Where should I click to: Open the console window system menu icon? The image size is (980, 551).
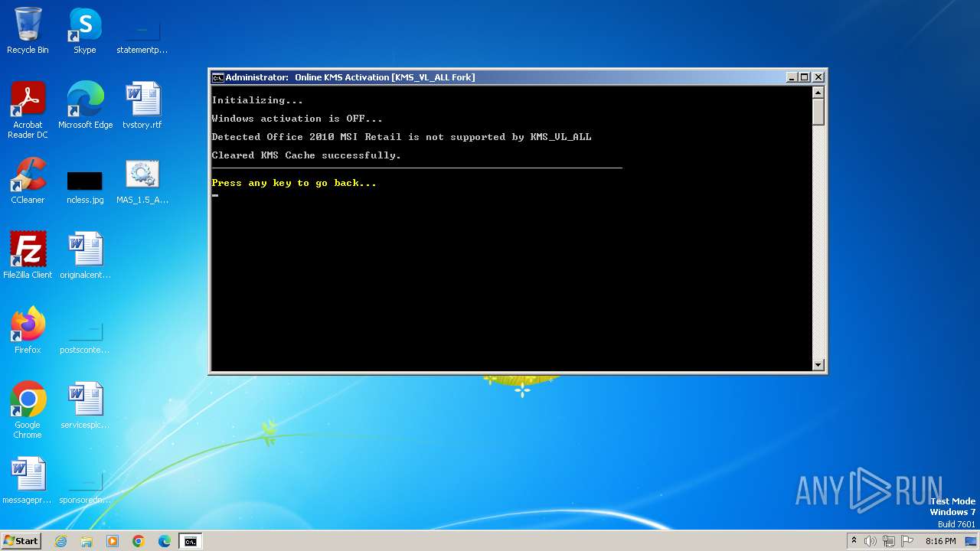click(217, 77)
